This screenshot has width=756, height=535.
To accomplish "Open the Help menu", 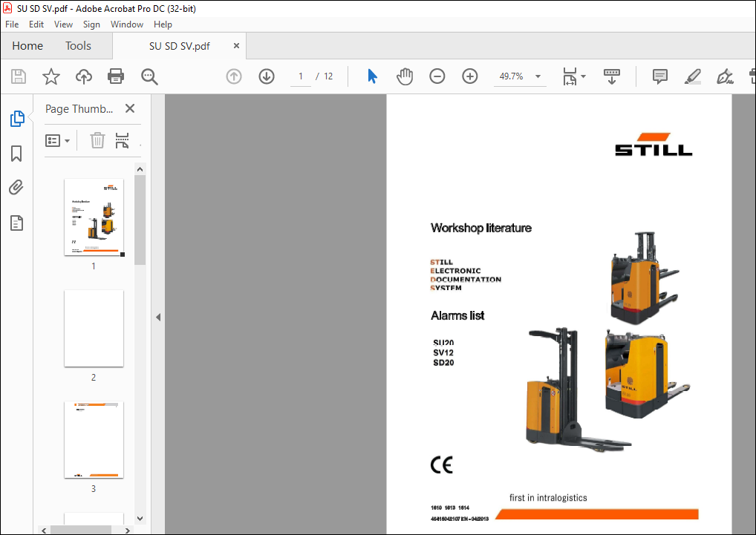I will click(163, 24).
